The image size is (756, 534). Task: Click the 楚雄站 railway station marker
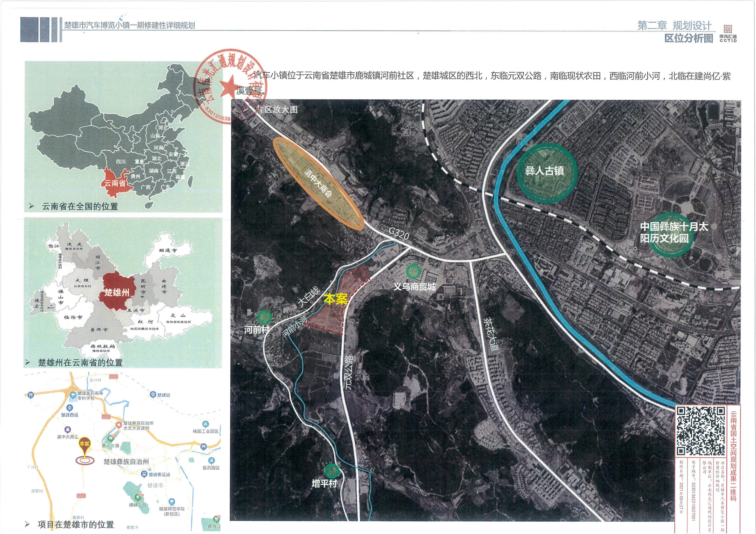click(153, 394)
